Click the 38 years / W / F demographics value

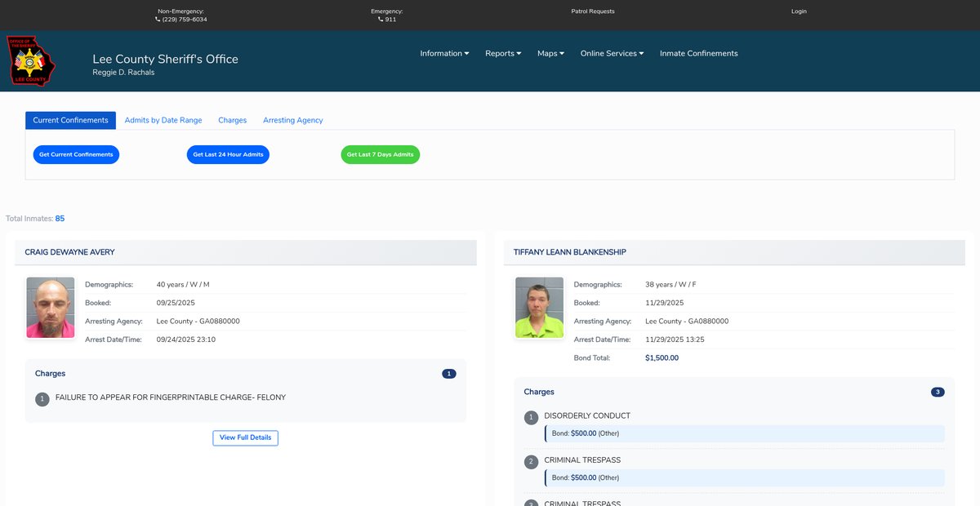tap(670, 285)
